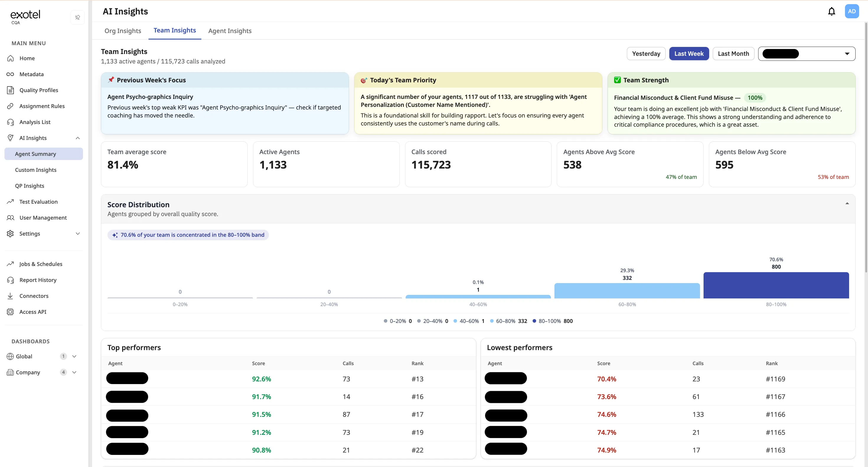Click the exotel CQA logo

(25, 17)
